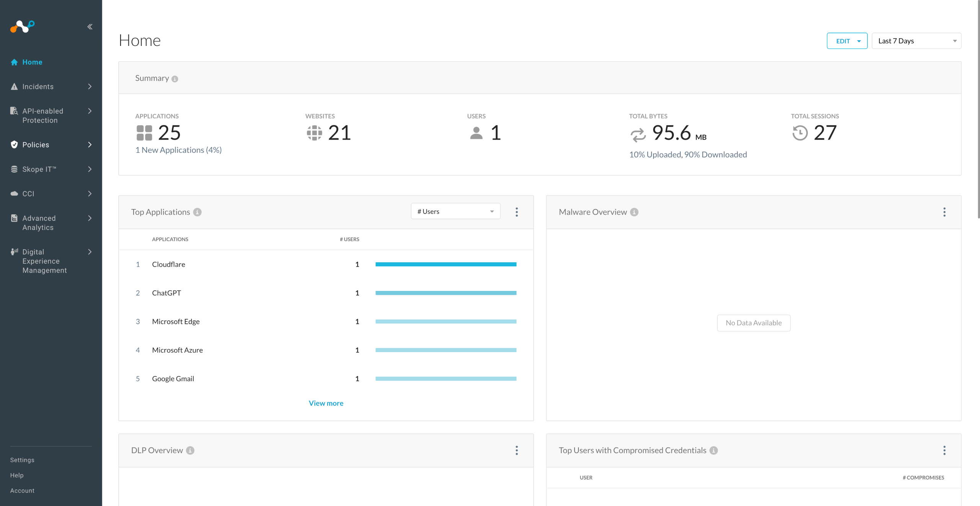
Task: Click the Summary info icon
Action: coord(175,79)
